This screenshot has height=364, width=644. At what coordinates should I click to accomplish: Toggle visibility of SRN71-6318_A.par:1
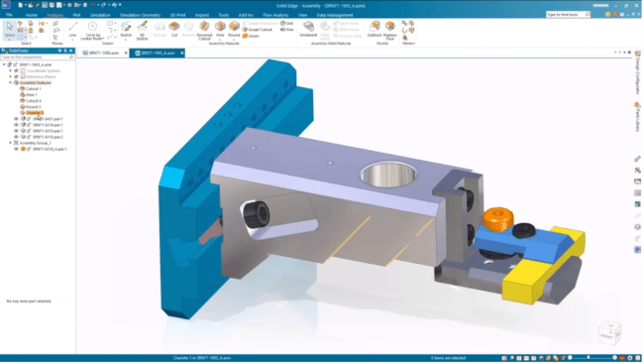coord(17,149)
